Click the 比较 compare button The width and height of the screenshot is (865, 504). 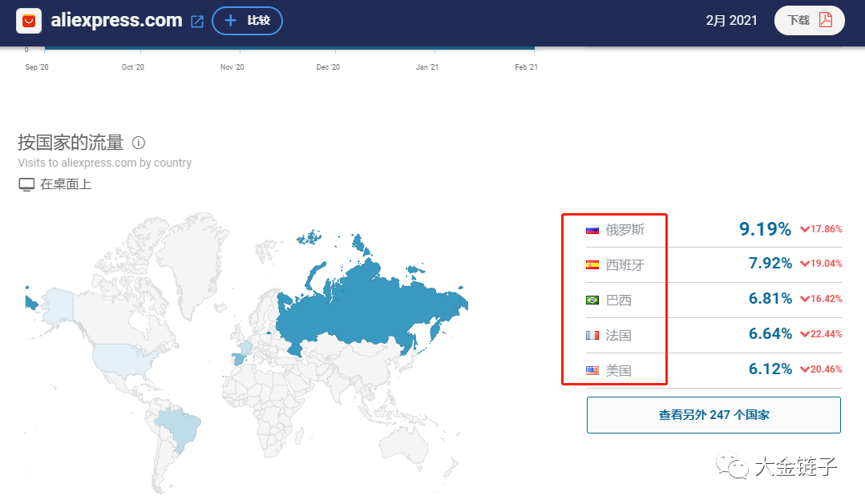(247, 21)
